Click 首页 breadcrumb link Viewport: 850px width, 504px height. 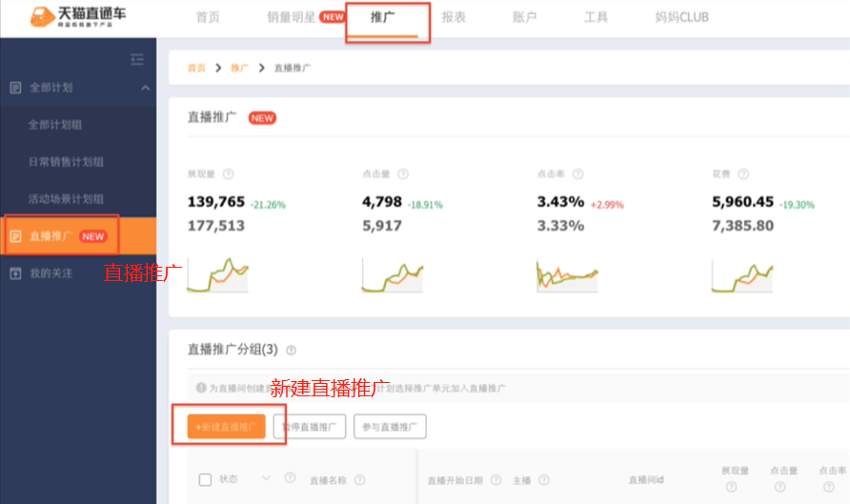click(196, 68)
